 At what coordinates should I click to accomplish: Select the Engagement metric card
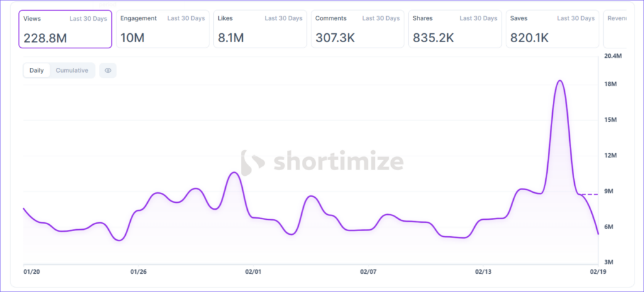click(x=163, y=29)
